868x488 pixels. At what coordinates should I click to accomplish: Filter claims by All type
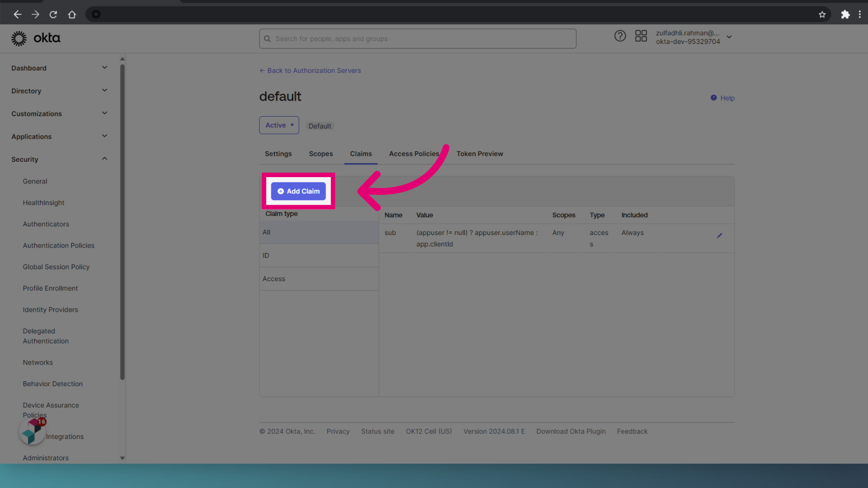point(319,232)
